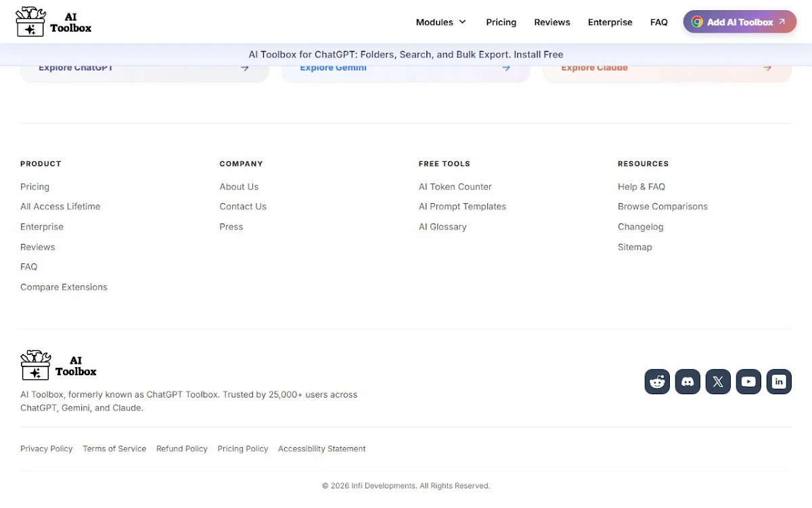Open the X social icon
Image resolution: width=812 pixels, height=508 pixels.
pos(718,381)
